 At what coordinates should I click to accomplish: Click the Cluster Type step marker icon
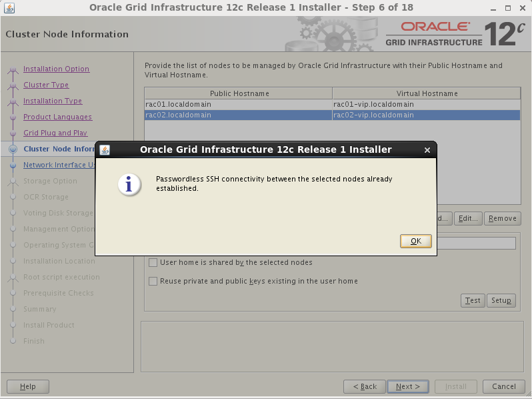click(x=13, y=85)
